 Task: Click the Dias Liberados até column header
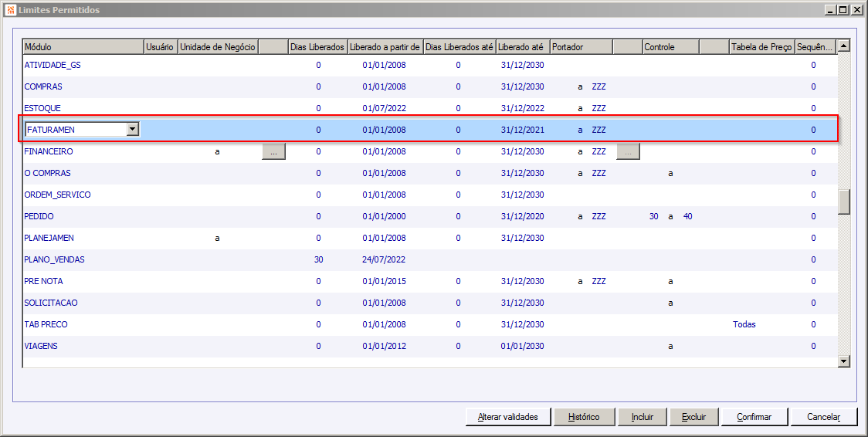point(459,47)
